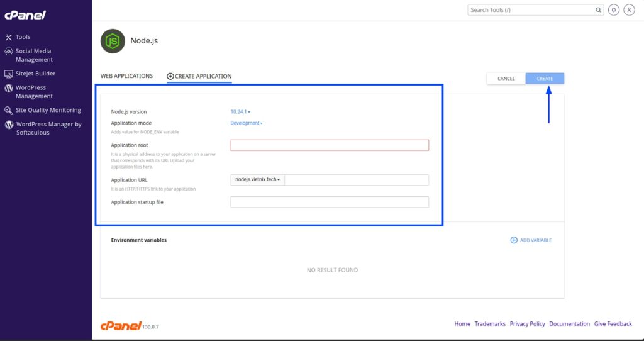
Task: Open the Application mode Development dropdown
Action: [x=247, y=123]
